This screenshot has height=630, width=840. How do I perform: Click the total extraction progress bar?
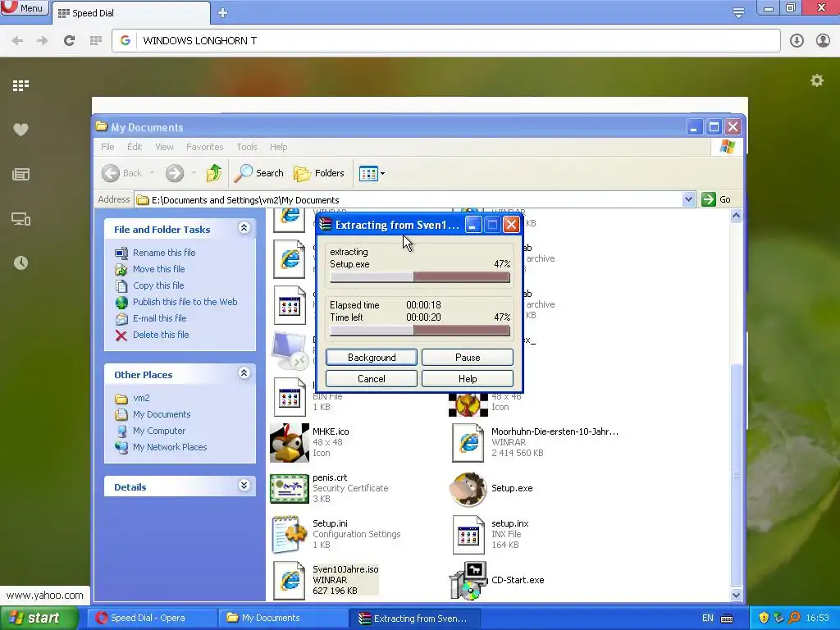point(420,331)
